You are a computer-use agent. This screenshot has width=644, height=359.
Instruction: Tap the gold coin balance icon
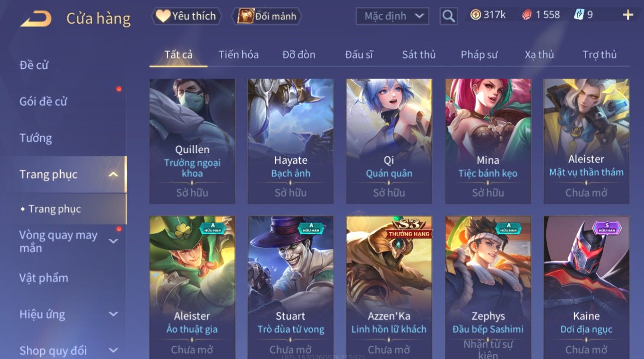[x=475, y=15]
